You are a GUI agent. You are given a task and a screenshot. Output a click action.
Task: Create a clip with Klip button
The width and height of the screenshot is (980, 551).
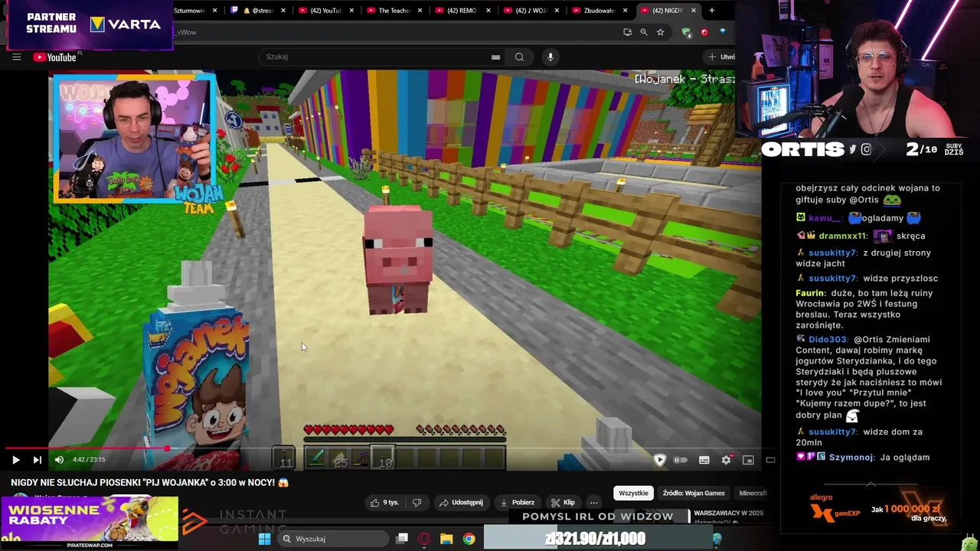[x=563, y=502]
